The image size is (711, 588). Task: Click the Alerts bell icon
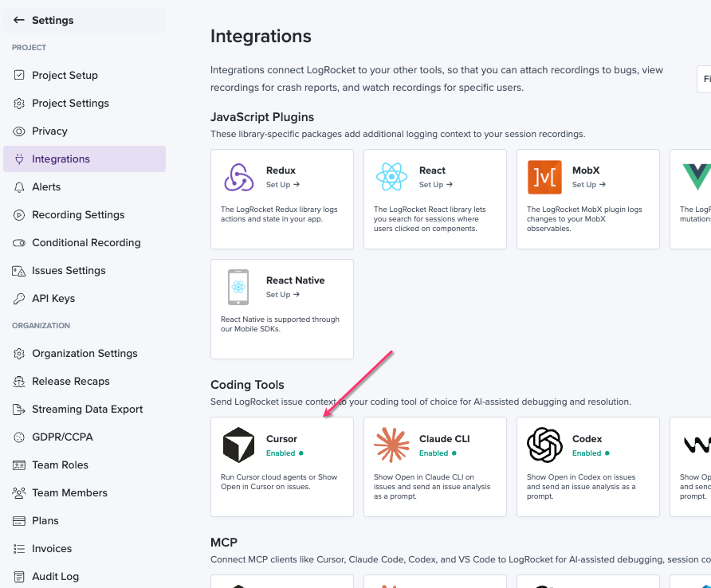tap(19, 187)
